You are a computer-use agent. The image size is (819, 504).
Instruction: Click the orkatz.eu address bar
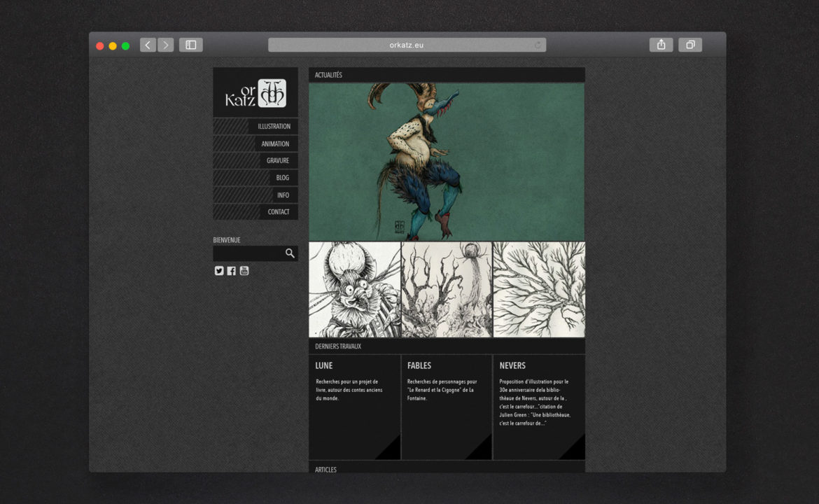(406, 45)
